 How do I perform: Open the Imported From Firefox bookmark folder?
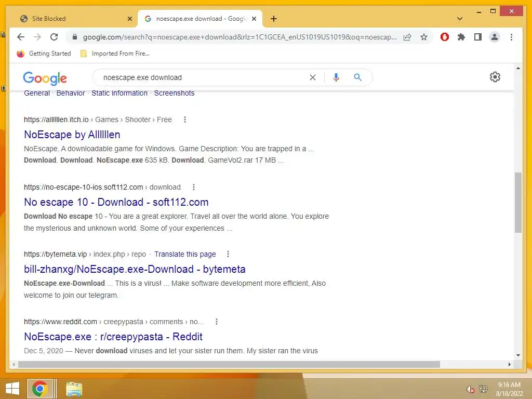click(115, 54)
